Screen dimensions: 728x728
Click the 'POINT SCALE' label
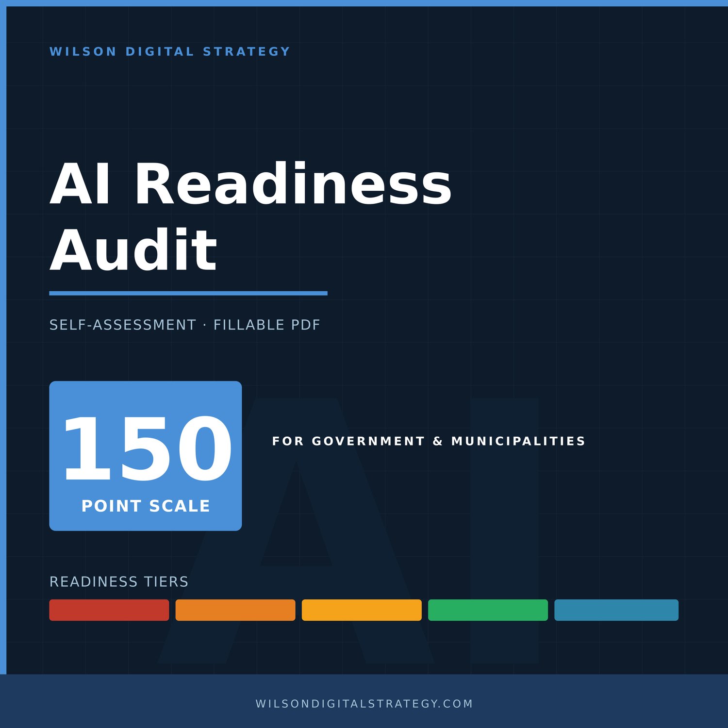click(x=146, y=506)
